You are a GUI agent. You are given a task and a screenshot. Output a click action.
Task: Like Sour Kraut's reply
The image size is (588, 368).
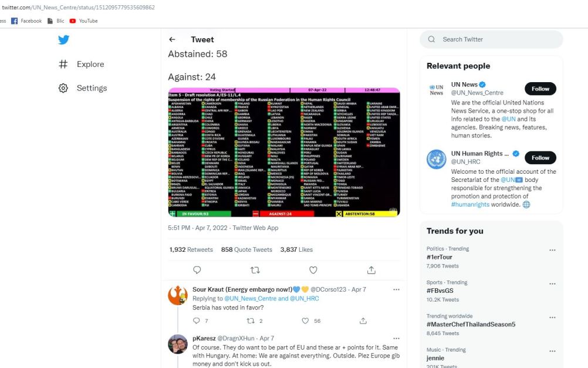(305, 321)
